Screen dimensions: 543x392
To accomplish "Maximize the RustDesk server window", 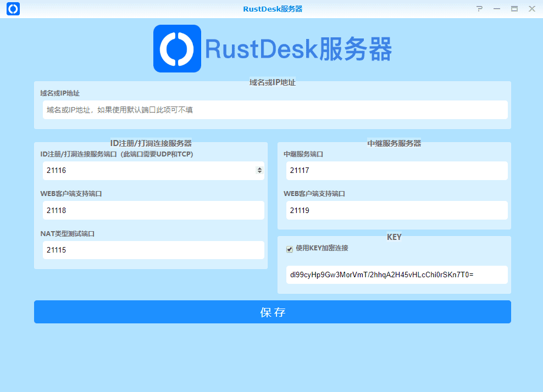I will pos(514,9).
